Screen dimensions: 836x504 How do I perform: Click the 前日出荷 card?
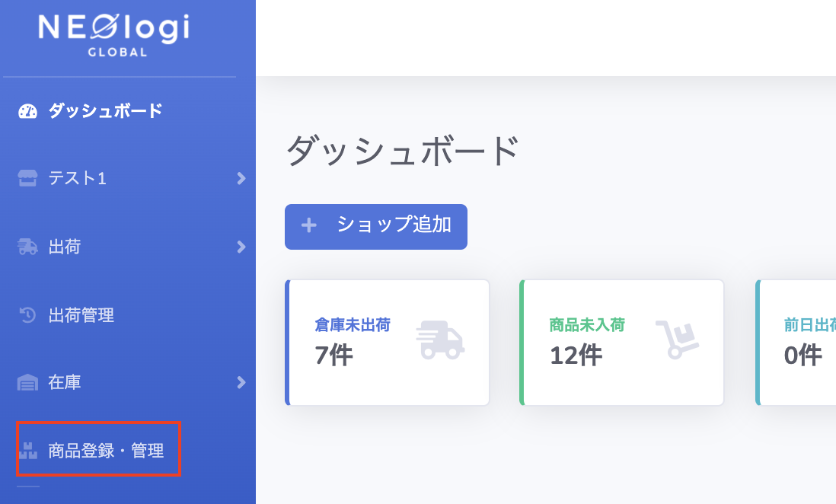(797, 343)
